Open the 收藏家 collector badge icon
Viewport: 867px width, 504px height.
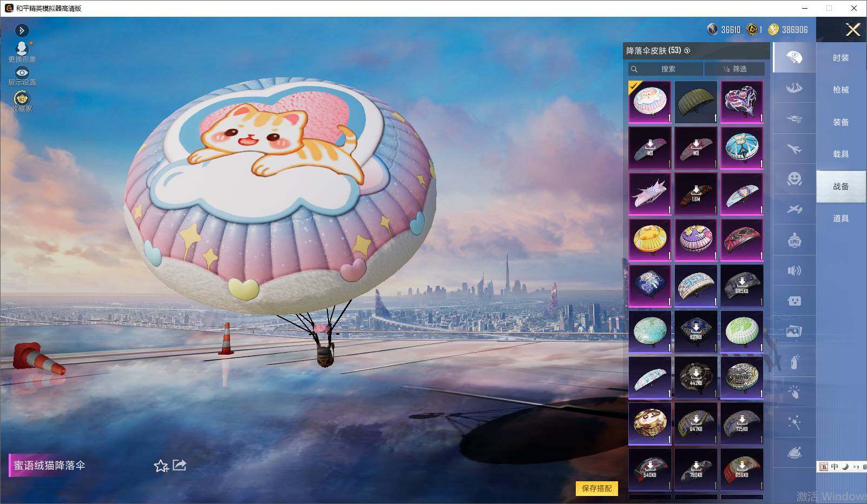[22, 101]
